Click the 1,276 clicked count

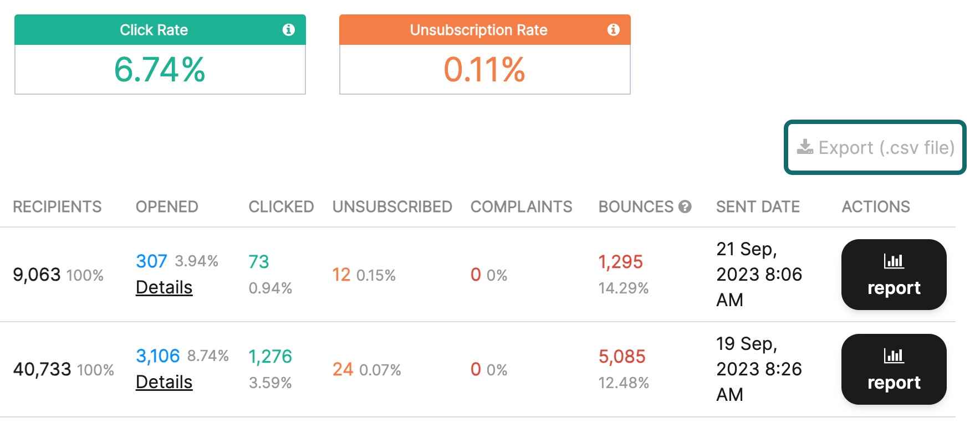pos(270,356)
